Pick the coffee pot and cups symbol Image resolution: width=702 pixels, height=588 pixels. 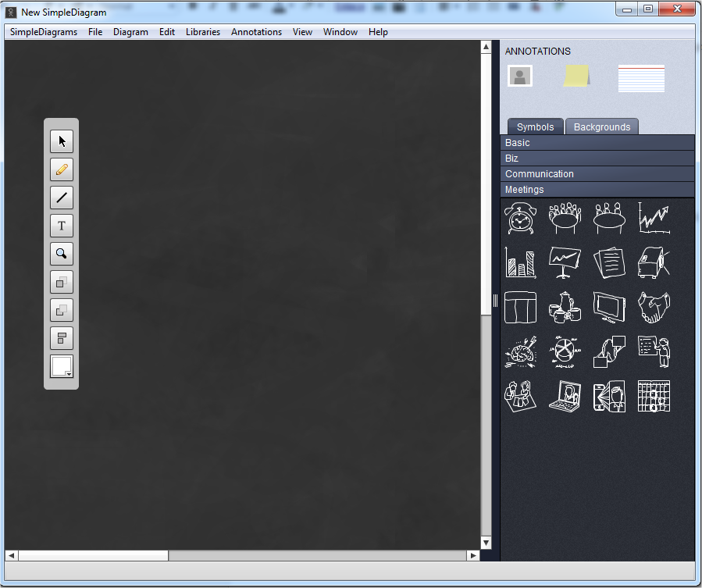point(565,307)
